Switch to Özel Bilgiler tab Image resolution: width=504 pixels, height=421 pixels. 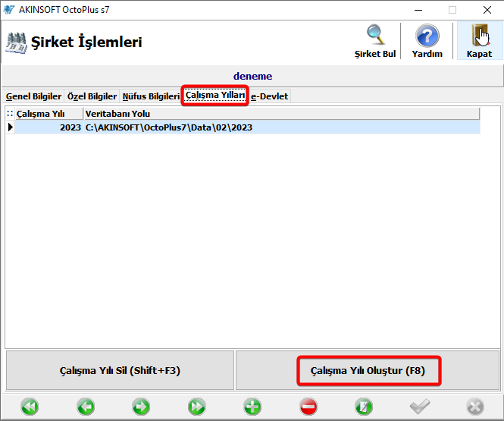92,96
